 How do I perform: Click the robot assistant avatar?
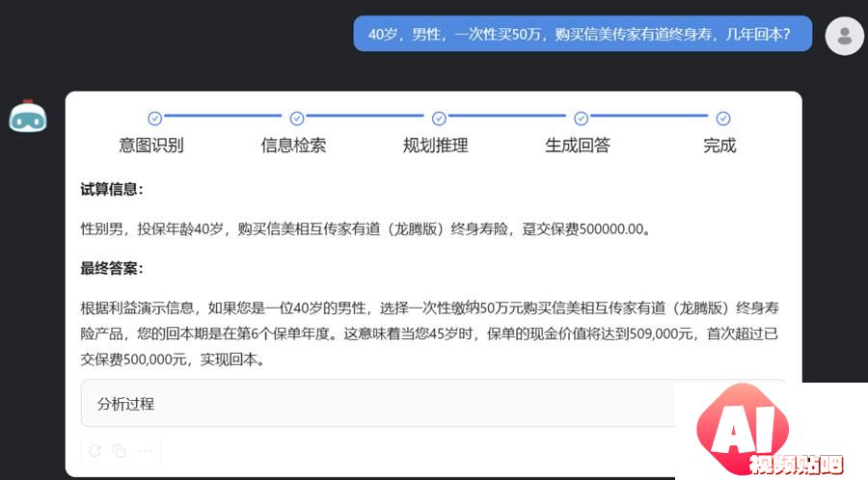(28, 116)
